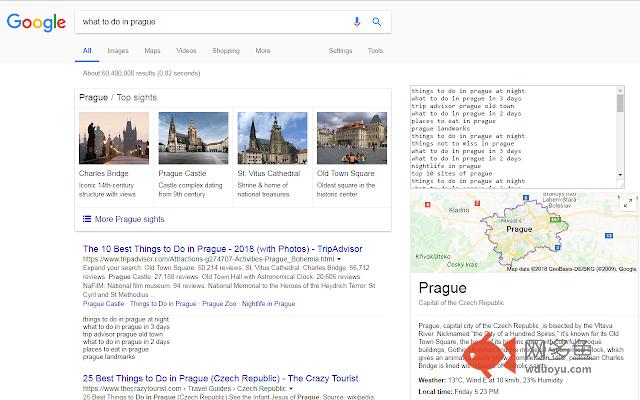Click the Charles Bridge title
Viewport: 640px width, 400px height.
(104, 173)
